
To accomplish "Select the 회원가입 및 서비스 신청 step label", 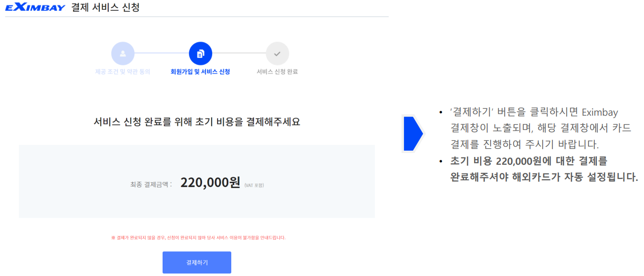I will [200, 71].
